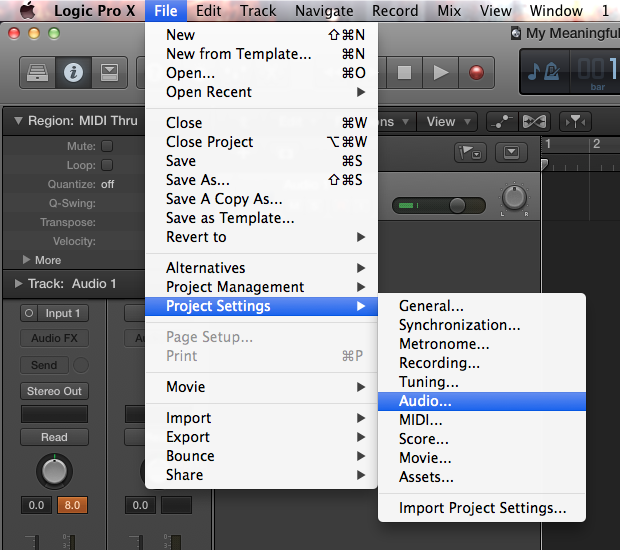The width and height of the screenshot is (620, 550).
Task: Toggle the Flex icon
Action: pyautogui.click(x=534, y=121)
